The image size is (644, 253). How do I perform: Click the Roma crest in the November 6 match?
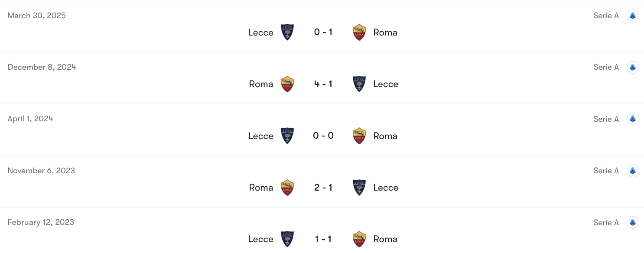click(287, 187)
